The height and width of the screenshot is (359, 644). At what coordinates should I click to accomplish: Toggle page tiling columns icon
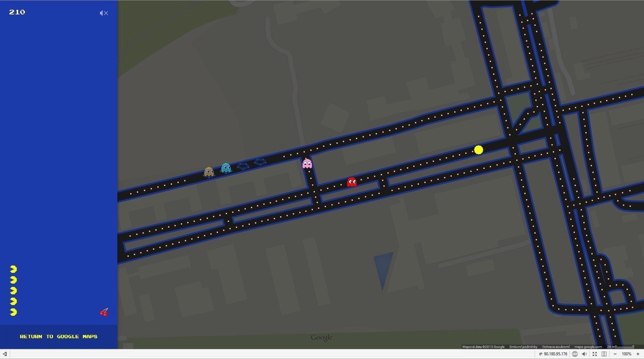pos(604,354)
